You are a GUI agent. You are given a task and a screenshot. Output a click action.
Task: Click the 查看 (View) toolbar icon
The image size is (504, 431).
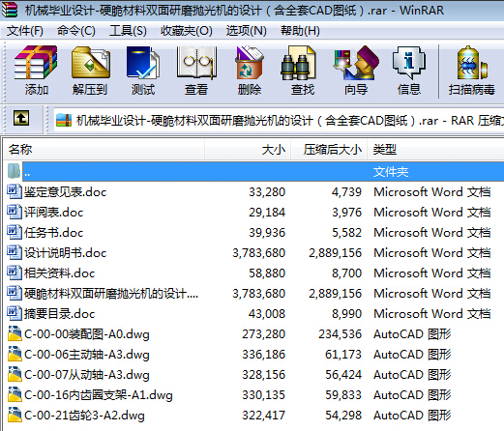click(x=196, y=63)
